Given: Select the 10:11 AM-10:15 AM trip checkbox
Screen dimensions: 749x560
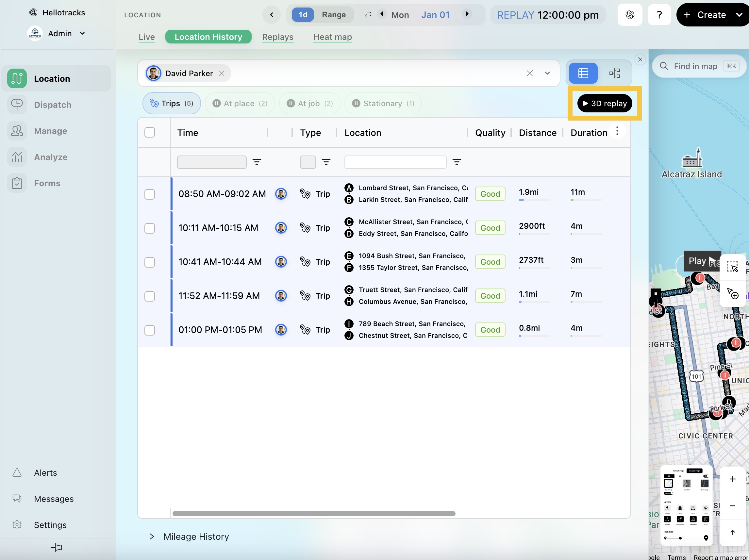Looking at the screenshot, I should point(150,228).
